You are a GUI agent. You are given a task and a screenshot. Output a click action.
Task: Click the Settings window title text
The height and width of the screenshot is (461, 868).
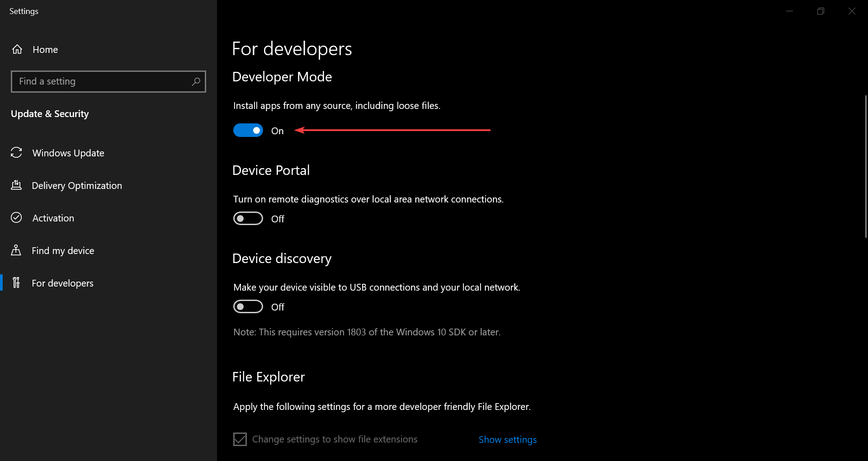click(x=24, y=11)
